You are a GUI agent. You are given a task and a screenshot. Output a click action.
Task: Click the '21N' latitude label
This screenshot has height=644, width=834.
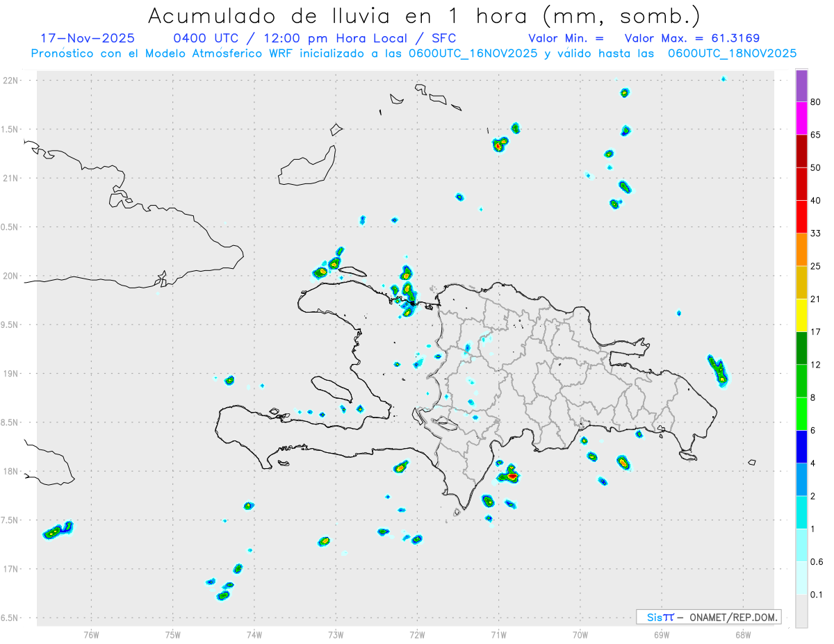click(x=11, y=178)
